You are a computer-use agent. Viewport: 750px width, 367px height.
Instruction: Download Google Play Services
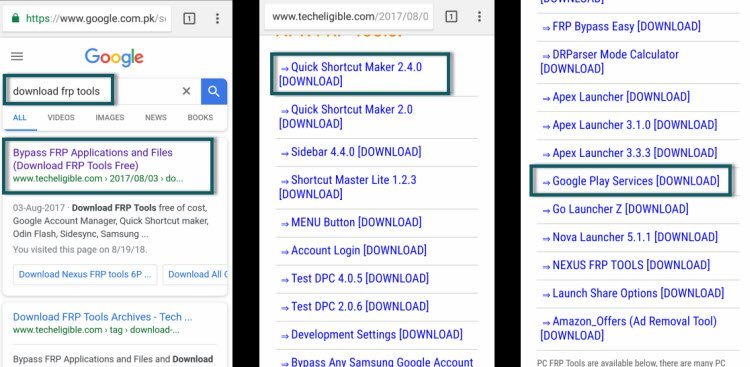click(x=630, y=181)
